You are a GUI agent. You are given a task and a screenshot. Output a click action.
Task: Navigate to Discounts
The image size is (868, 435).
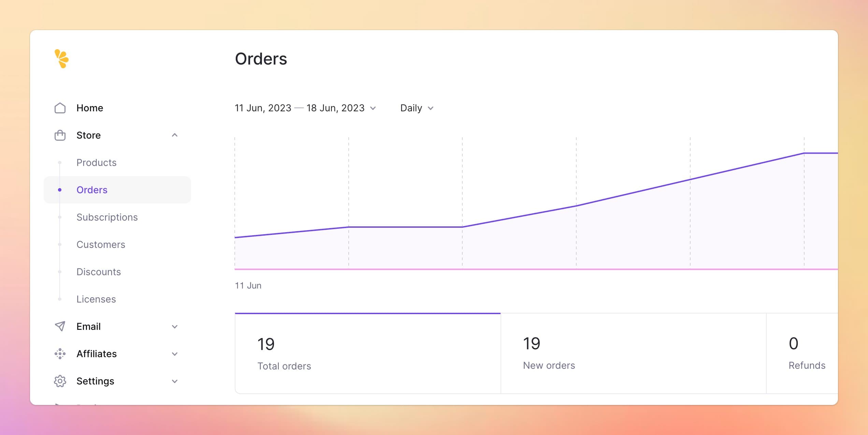click(x=98, y=272)
